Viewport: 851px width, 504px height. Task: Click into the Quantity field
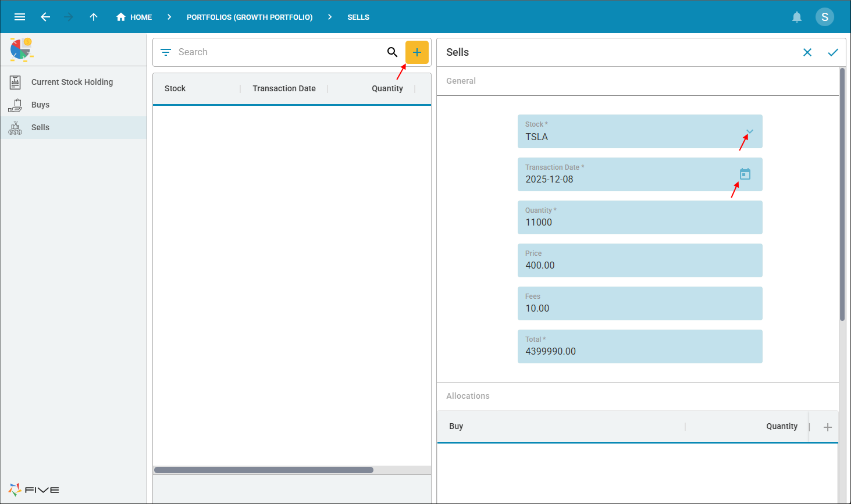[640, 222]
